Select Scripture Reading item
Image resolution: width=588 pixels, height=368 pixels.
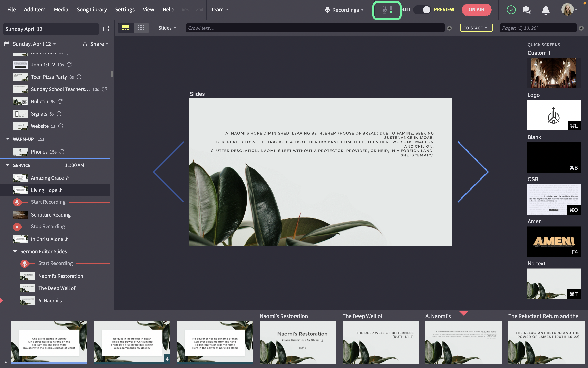coord(55,215)
